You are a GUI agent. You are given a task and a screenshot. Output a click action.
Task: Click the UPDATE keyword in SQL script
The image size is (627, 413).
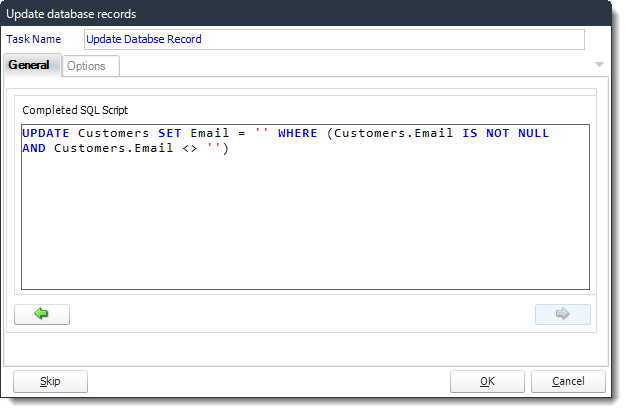[x=46, y=134]
